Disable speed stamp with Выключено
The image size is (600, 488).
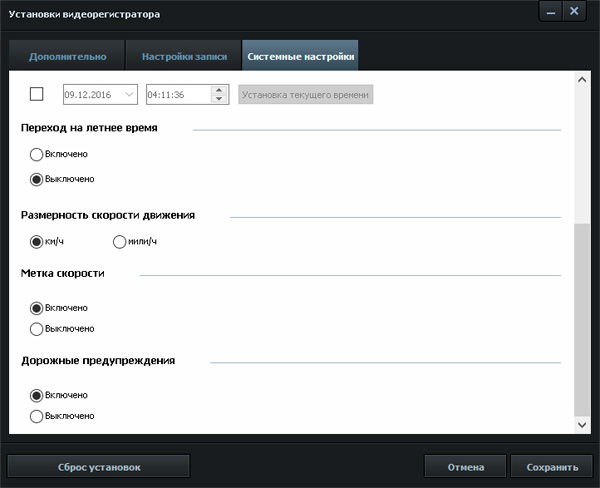[37, 328]
